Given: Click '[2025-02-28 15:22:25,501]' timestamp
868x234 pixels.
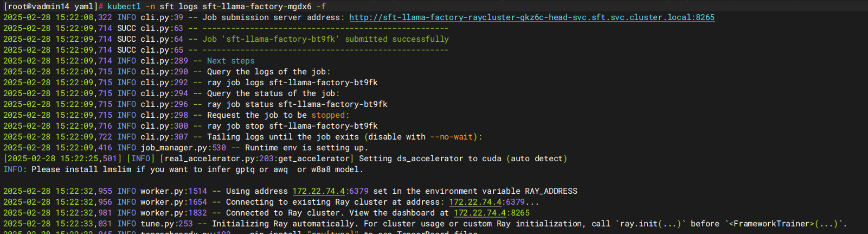Looking at the screenshot, I should tap(62, 159).
